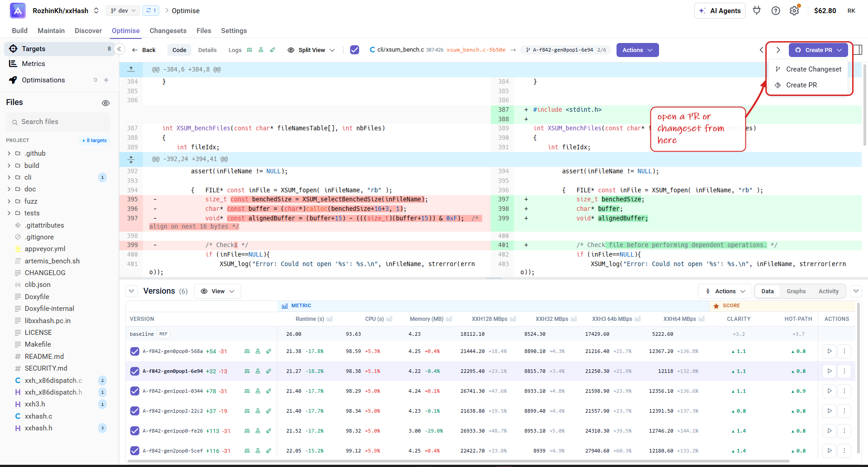Viewport: 868px width, 467px height.
Task: Open the help question mark icon
Action: [776, 10]
